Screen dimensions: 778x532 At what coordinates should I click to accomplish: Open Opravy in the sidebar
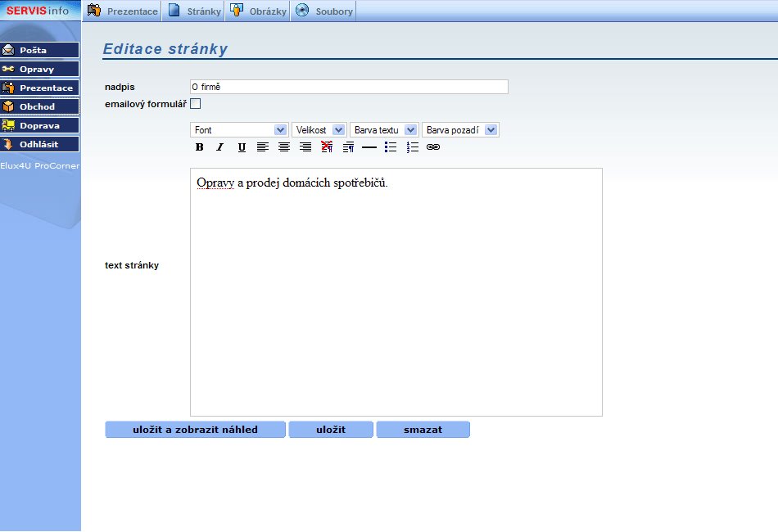pyautogui.click(x=39, y=69)
